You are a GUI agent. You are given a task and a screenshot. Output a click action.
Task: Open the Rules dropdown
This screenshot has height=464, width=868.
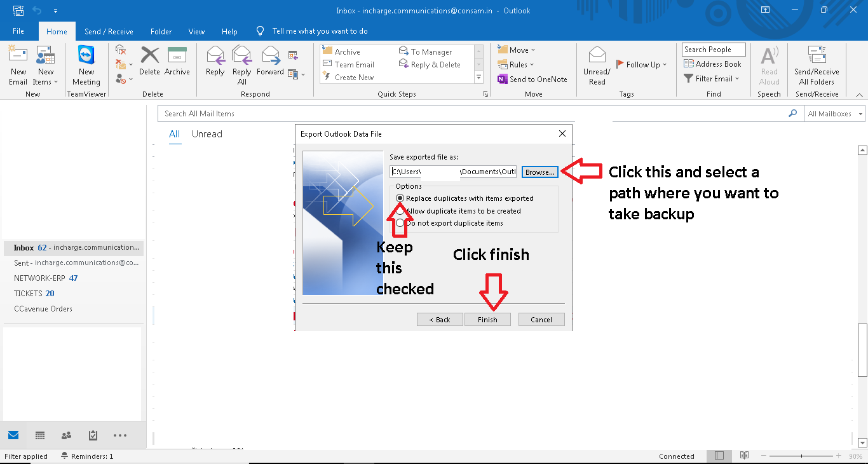coord(516,64)
